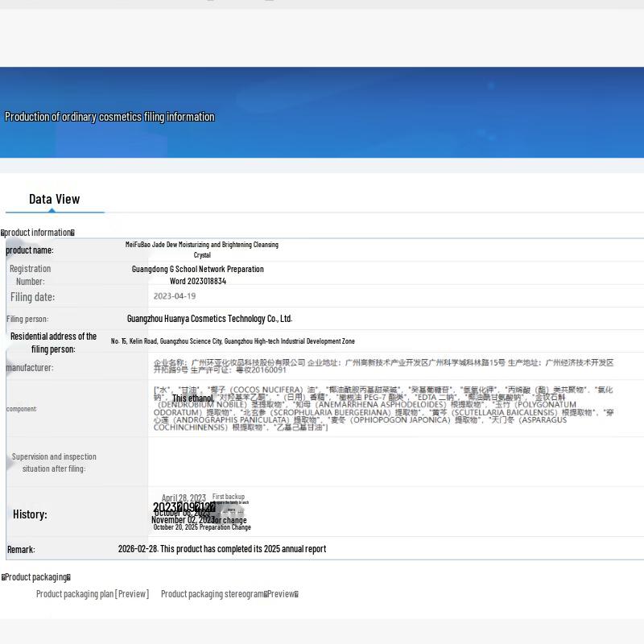Click the 'Remark:' label
This screenshot has height=644, width=644.
point(21,550)
